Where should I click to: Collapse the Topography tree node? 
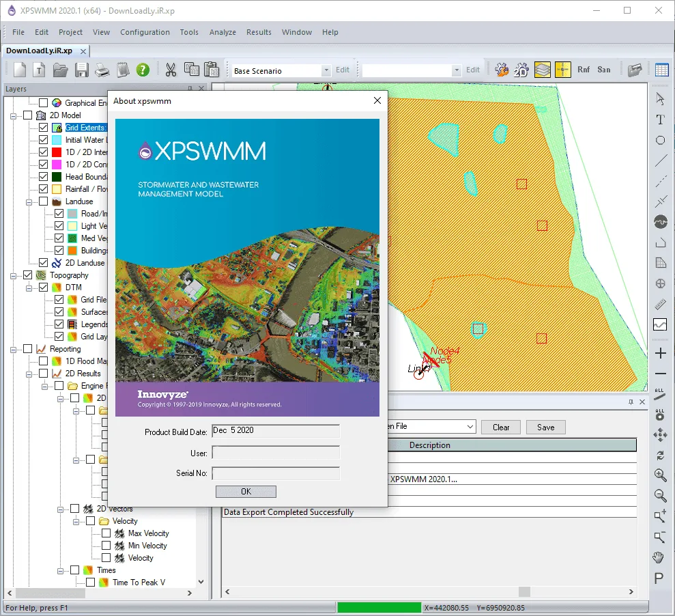[14, 275]
